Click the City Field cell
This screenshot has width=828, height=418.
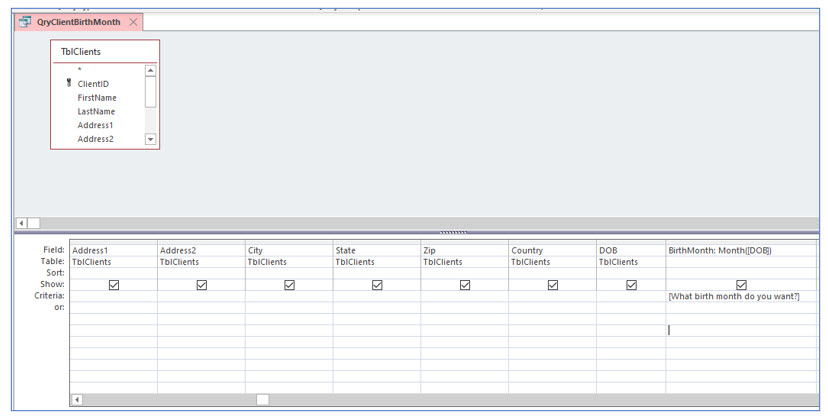(x=289, y=250)
